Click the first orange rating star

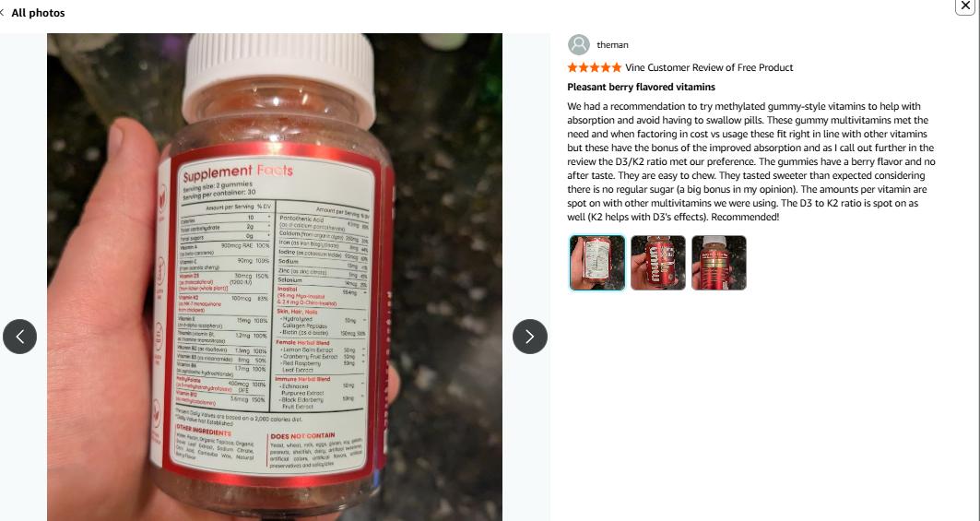pos(573,67)
